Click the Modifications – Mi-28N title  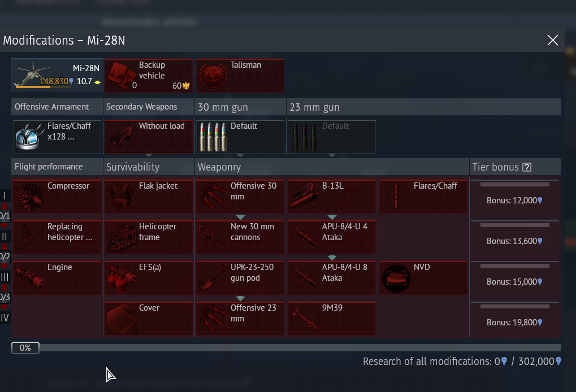64,40
